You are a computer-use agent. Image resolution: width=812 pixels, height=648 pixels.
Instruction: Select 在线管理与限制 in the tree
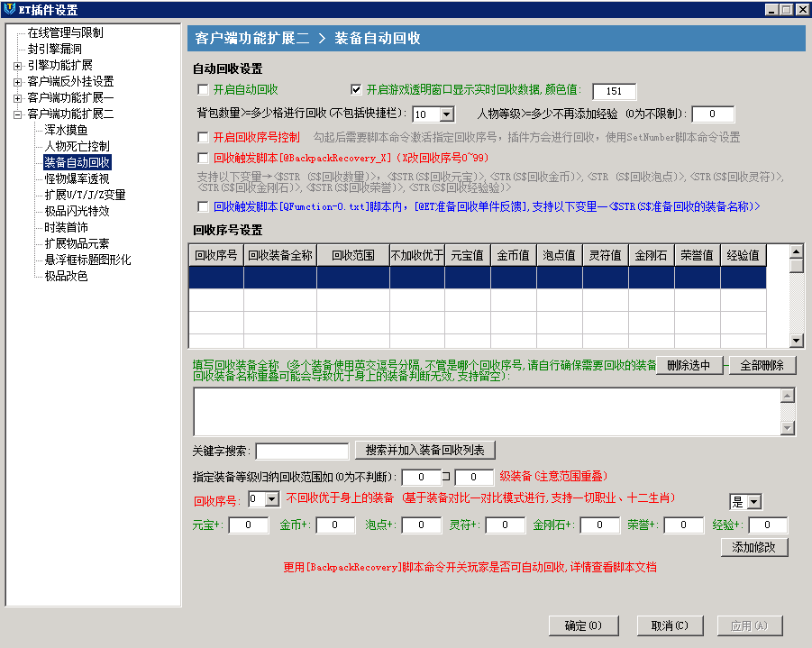pos(65,32)
